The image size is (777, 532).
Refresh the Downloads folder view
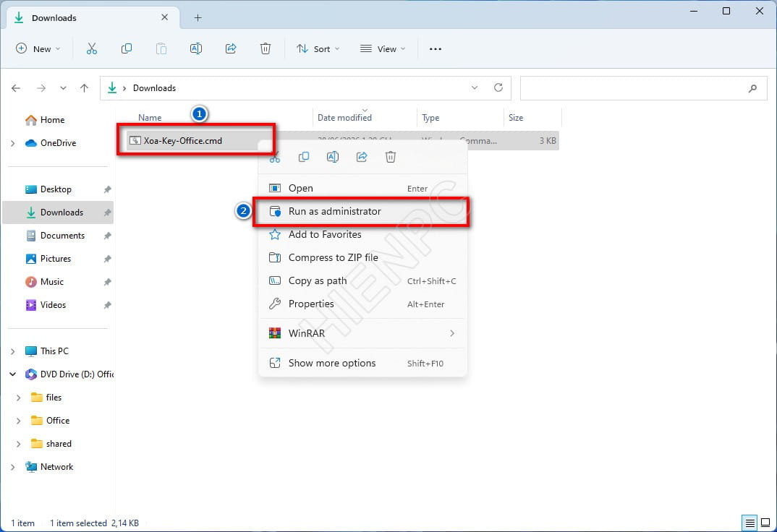pyautogui.click(x=498, y=87)
